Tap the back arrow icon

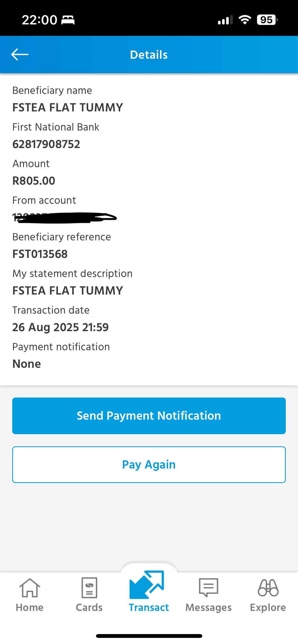20,54
